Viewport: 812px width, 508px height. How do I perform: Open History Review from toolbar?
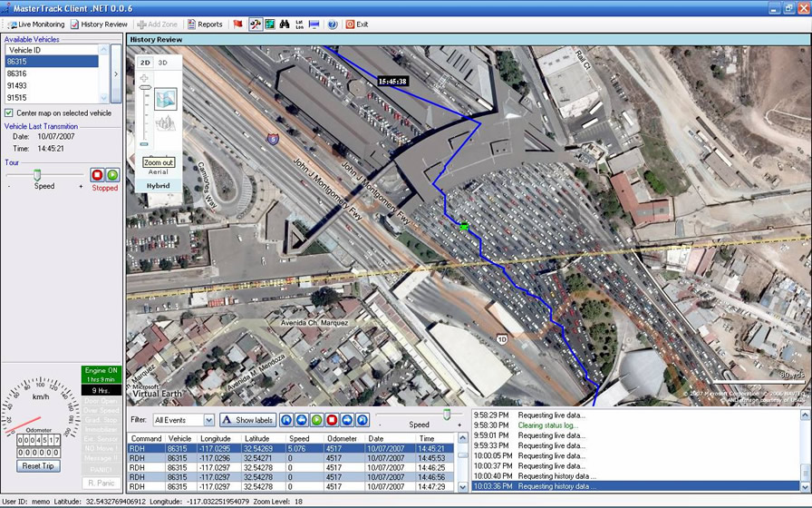coord(99,24)
